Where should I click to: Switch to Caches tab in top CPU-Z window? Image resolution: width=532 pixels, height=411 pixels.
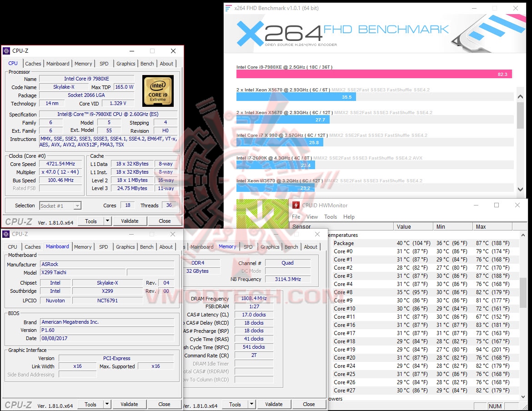click(33, 63)
